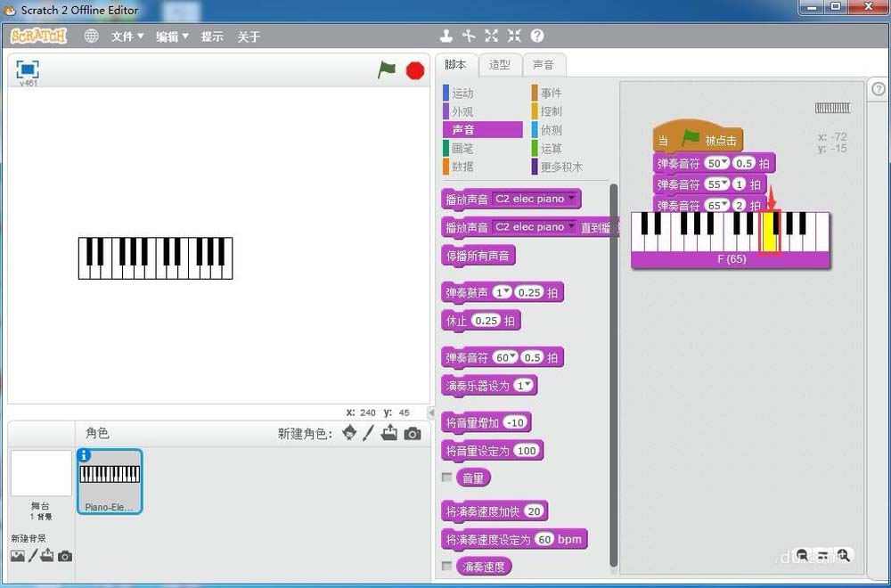Open Scratch block help
Viewport: 891px width, 588px height.
click(x=535, y=36)
